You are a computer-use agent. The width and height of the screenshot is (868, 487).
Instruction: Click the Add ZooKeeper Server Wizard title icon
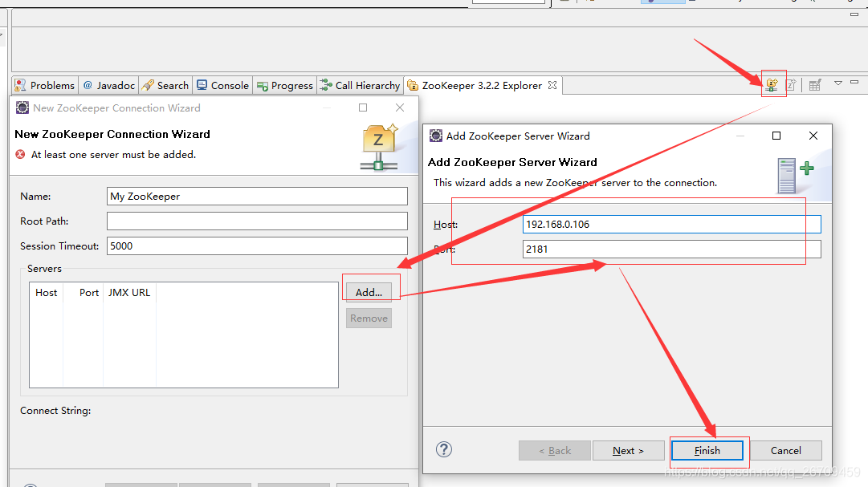[x=436, y=136]
